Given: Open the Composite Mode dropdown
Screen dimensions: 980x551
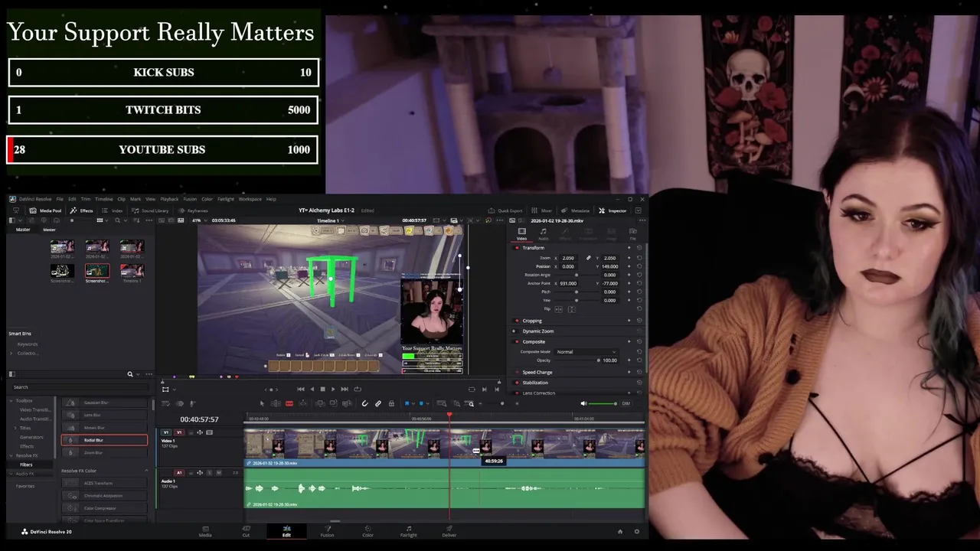Looking at the screenshot, I should point(586,352).
